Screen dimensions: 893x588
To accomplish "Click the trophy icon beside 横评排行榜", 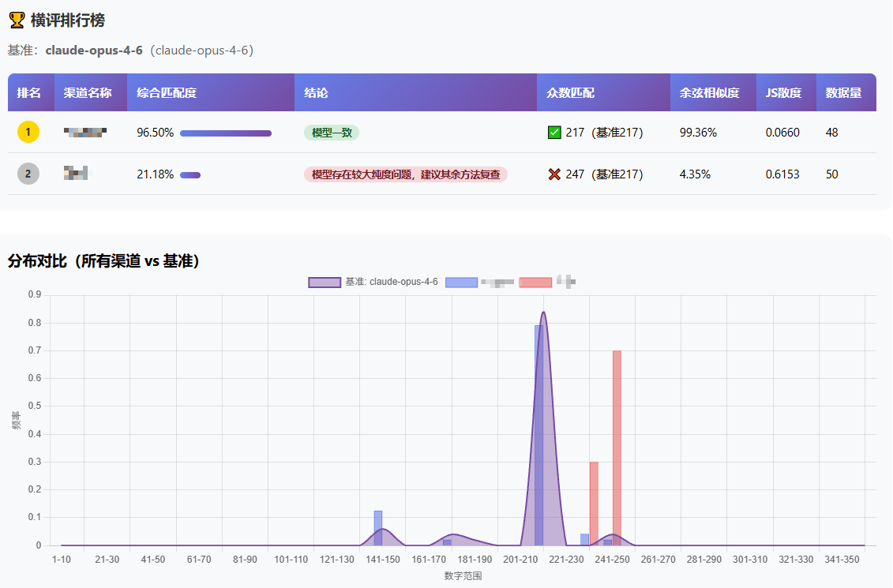I will click(17, 21).
